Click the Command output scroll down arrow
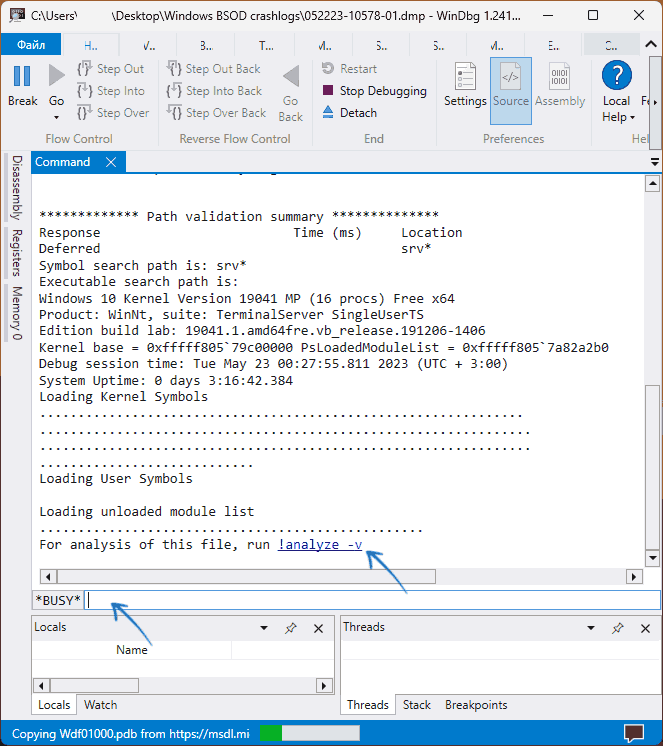 coord(652,557)
